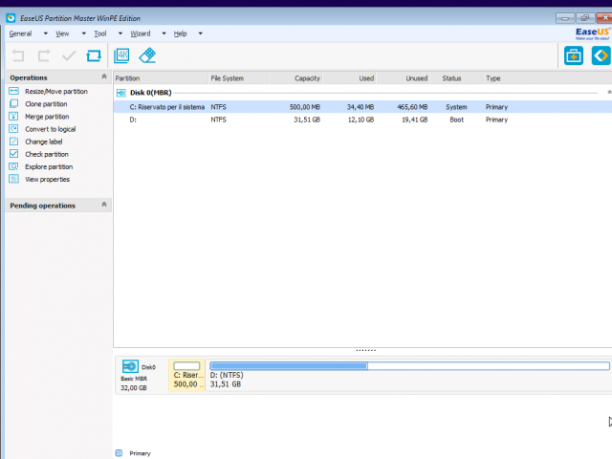Expand the dropdown arrow beside Wizard
This screenshot has width=612, height=459.
click(164, 34)
